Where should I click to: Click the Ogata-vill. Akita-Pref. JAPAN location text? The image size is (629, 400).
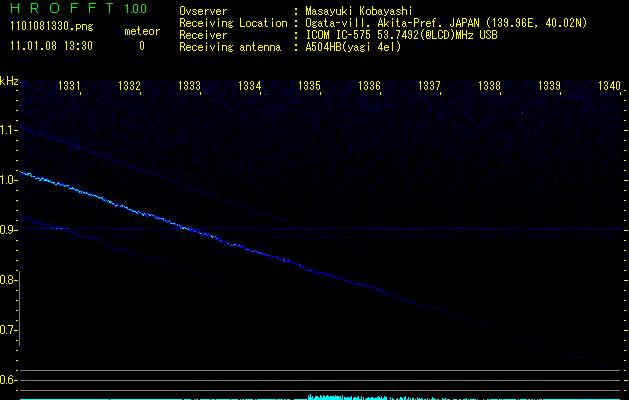(x=446, y=23)
